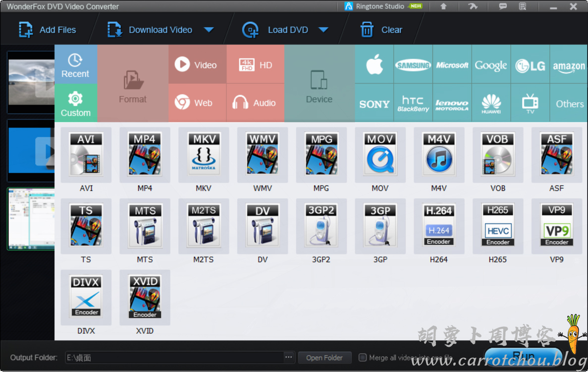Choose the MPG format icon
Screen dimensions: 588x372
(321, 155)
